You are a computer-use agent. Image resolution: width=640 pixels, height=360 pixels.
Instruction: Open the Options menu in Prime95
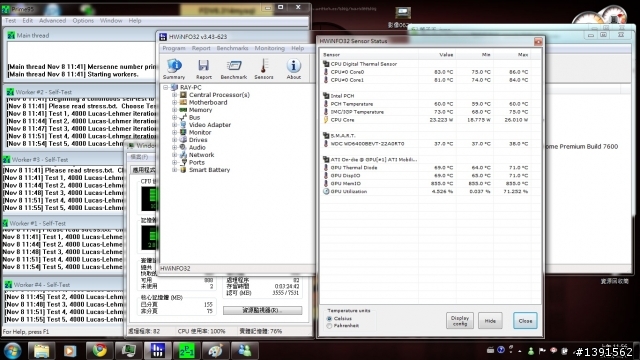pos(83,20)
